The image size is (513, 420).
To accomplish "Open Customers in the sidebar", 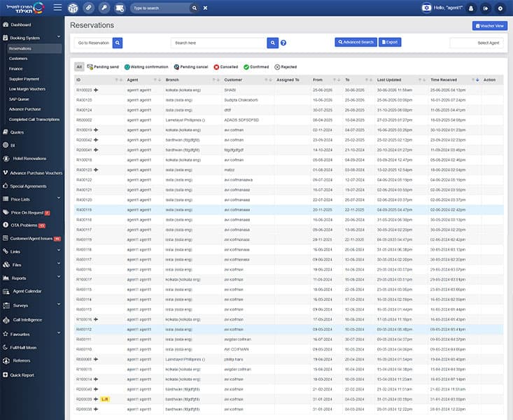I will (18, 59).
